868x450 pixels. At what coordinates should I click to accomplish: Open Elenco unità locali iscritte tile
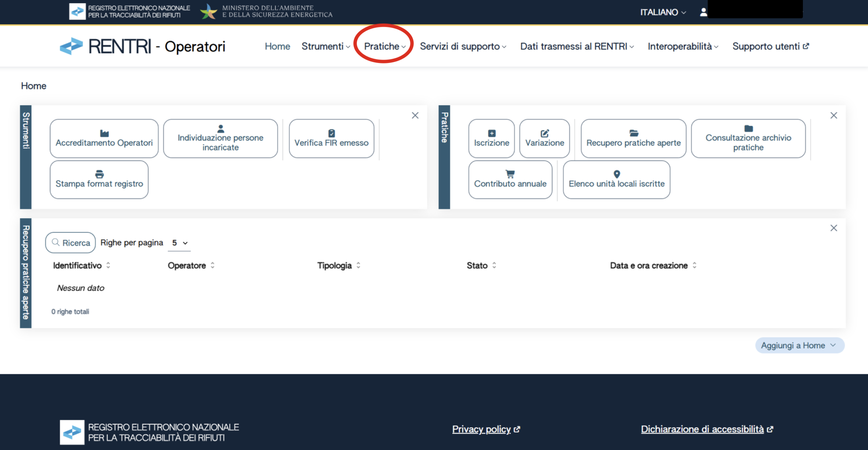616,180
